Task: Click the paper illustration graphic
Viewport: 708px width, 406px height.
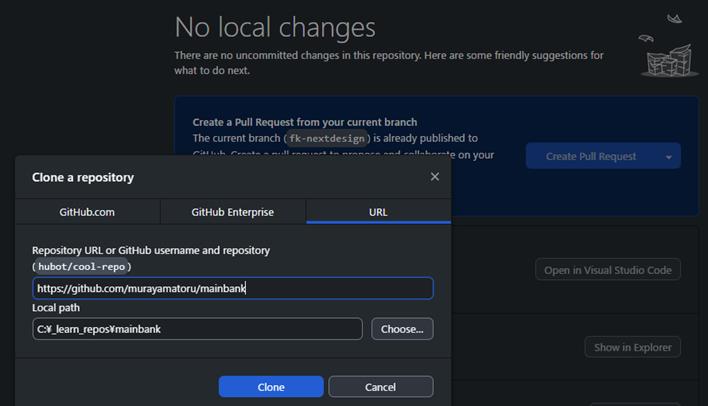Action: click(669, 45)
